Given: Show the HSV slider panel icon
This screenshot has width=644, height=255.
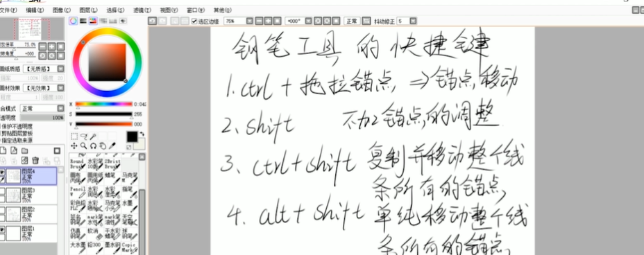Looking at the screenshot, I should (x=93, y=21).
